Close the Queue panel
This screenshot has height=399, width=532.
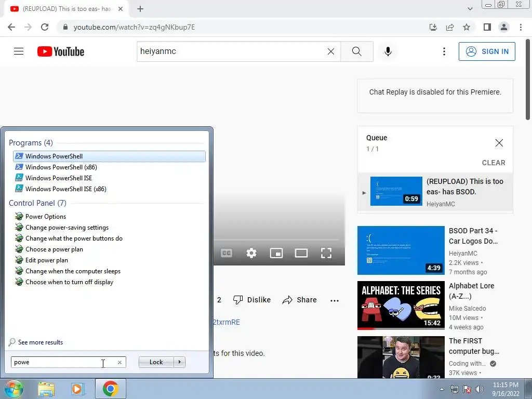click(x=499, y=143)
